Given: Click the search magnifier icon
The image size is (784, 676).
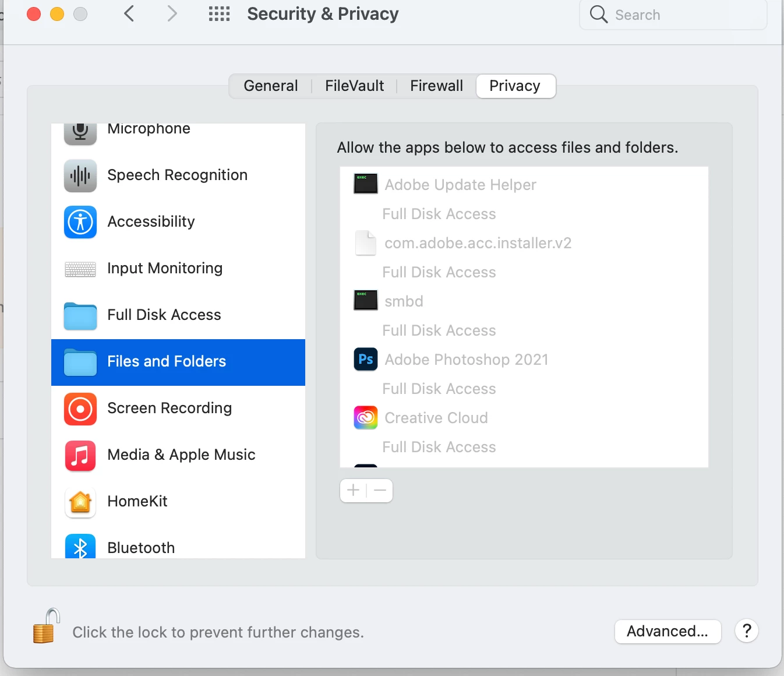Looking at the screenshot, I should coord(598,14).
